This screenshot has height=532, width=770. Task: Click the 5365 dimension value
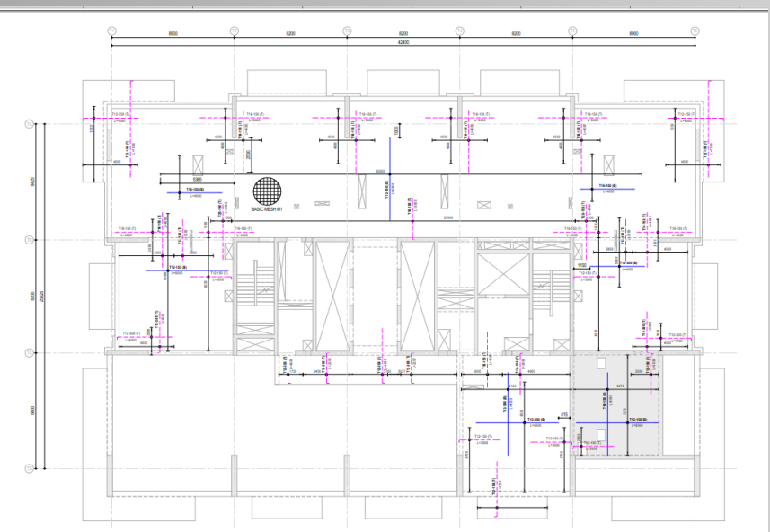(x=198, y=180)
